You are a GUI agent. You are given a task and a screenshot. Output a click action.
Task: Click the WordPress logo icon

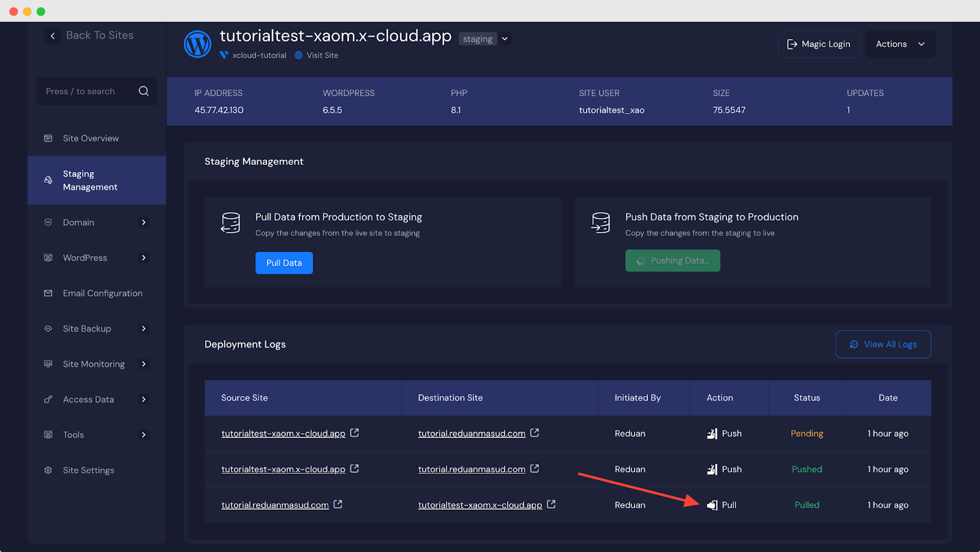(197, 44)
